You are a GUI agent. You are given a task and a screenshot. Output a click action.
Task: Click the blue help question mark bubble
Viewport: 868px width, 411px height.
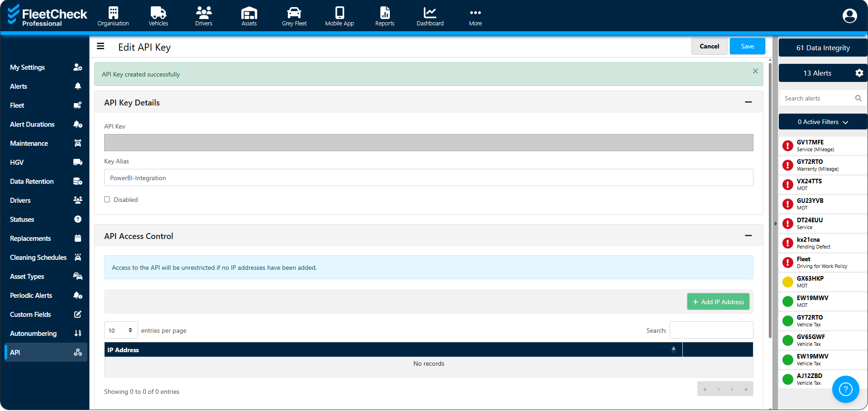pyautogui.click(x=845, y=389)
